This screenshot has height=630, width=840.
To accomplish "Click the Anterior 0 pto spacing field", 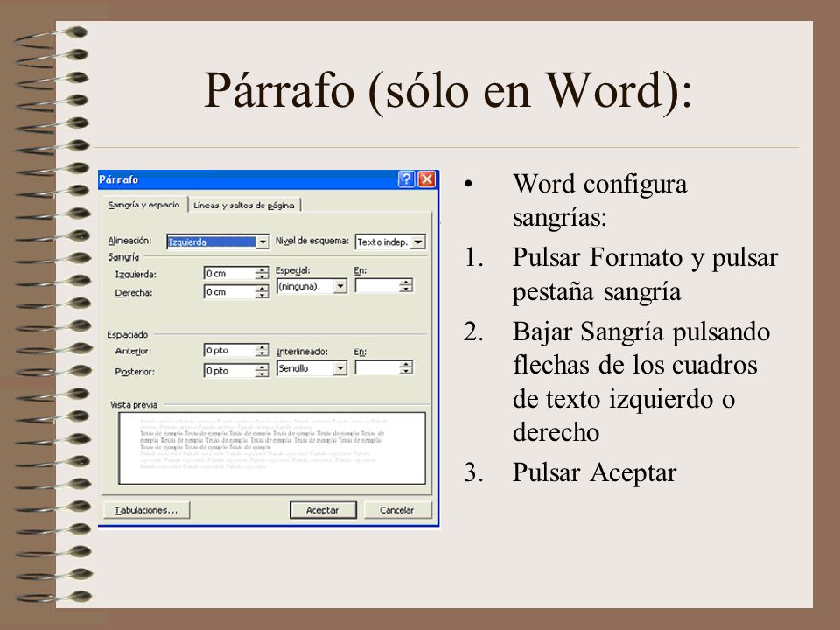I will 229,350.
